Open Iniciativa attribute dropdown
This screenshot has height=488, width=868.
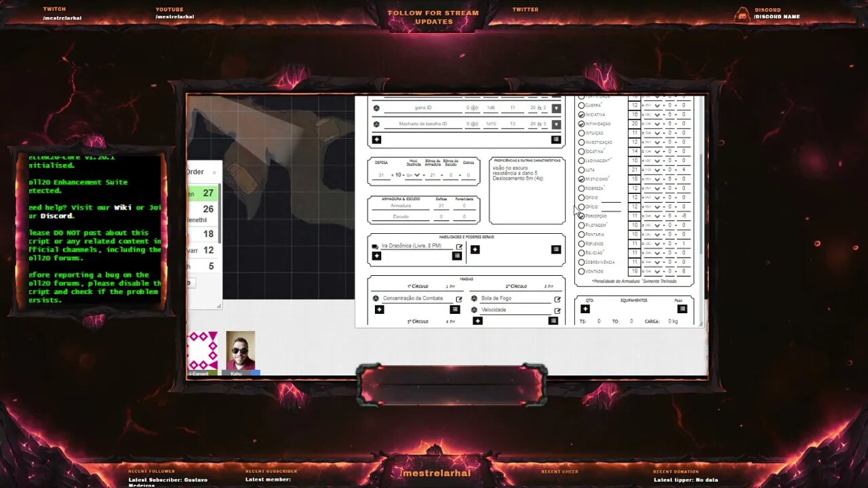coord(654,115)
